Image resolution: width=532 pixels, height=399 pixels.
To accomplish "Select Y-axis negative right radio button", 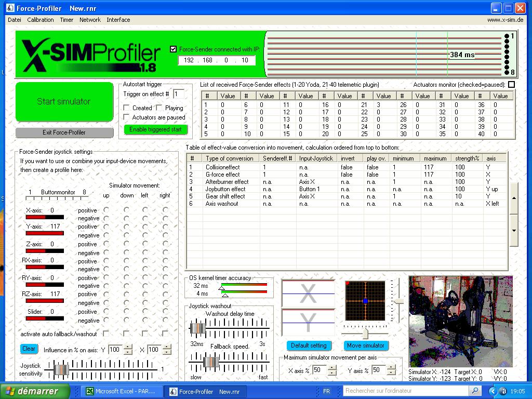I will 165,235.
